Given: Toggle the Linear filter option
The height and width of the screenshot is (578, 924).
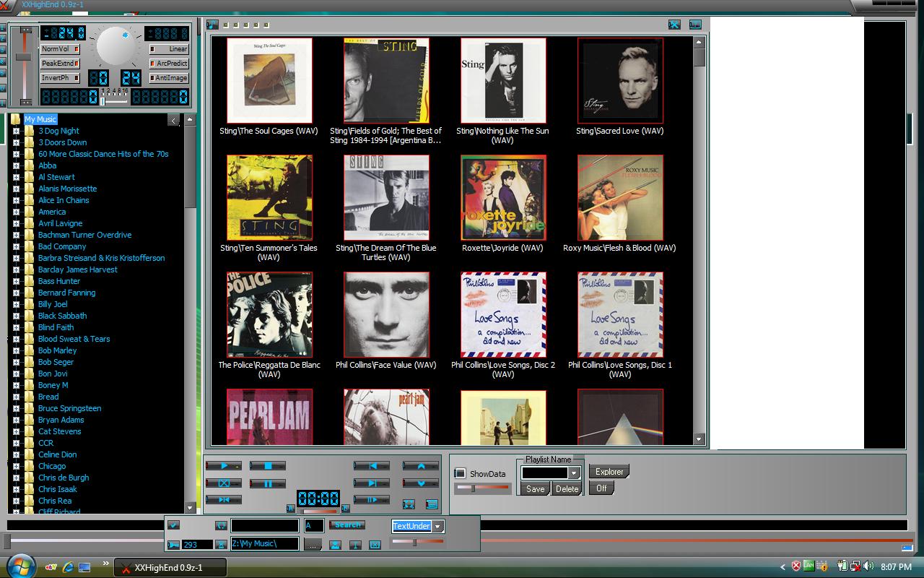Looking at the screenshot, I should [170, 49].
